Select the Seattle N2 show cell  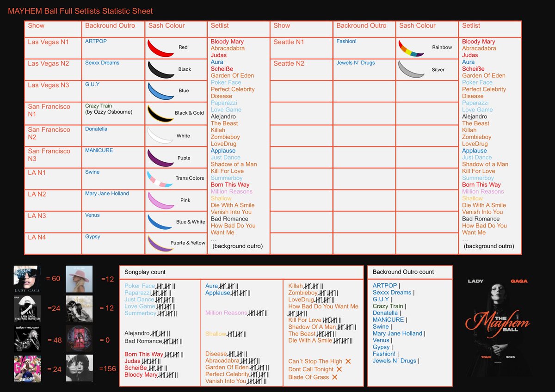(x=301, y=69)
